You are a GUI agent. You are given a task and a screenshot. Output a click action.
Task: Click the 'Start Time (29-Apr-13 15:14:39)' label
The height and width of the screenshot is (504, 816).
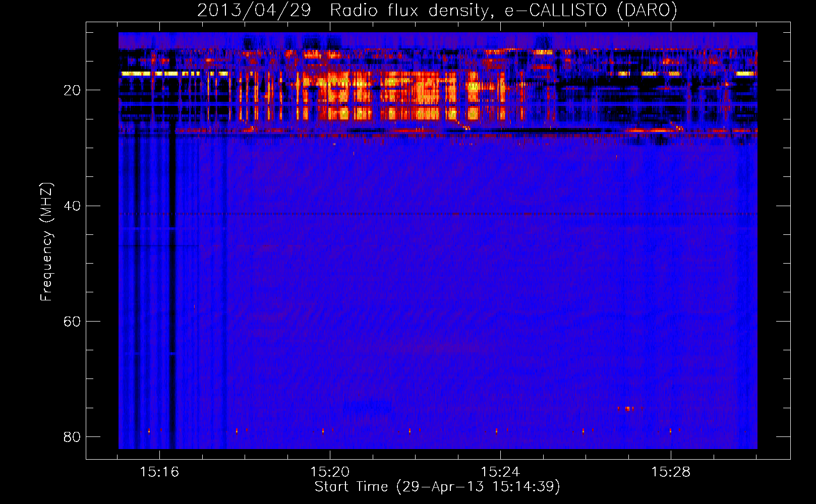tap(437, 487)
